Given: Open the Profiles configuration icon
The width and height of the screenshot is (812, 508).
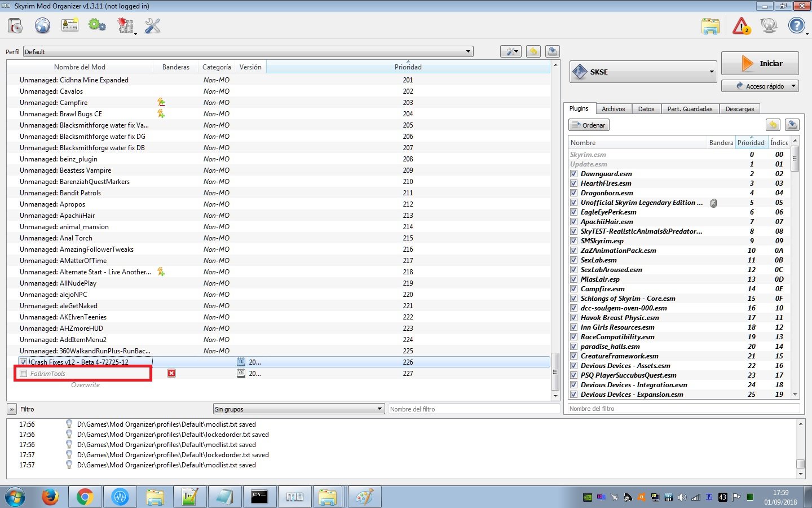Looking at the screenshot, I should pyautogui.click(x=70, y=26).
